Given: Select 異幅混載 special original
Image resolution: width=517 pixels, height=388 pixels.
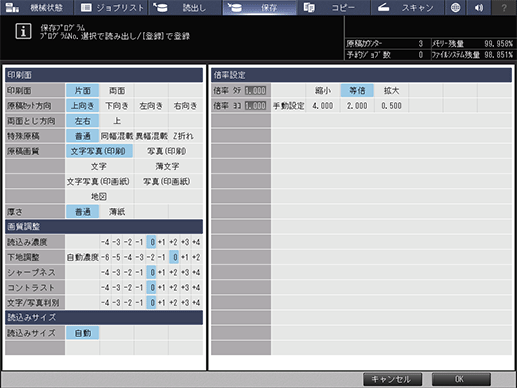Looking at the screenshot, I should pos(151,136).
